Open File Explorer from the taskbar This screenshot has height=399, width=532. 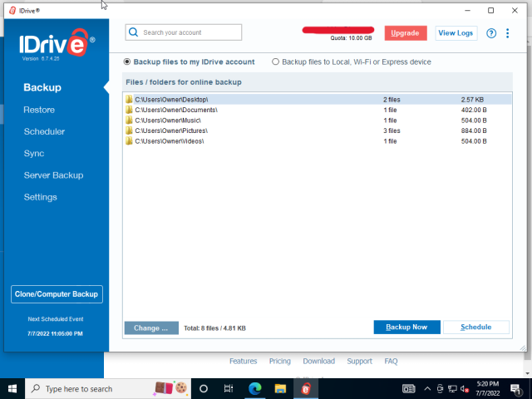281,388
